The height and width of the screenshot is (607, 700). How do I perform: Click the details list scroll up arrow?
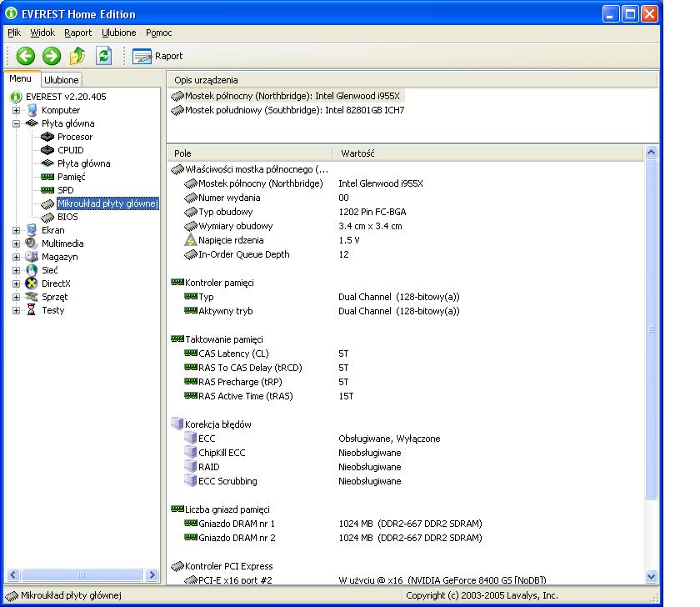tap(652, 153)
